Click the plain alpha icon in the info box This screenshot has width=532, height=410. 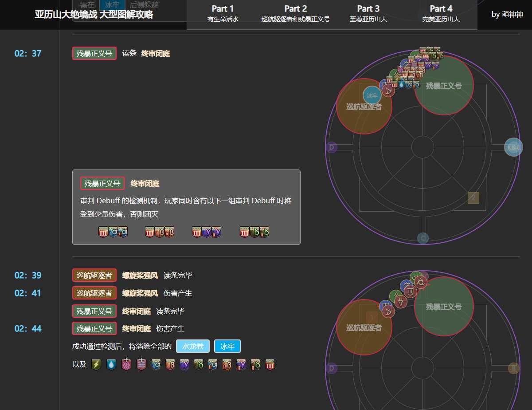113,232
